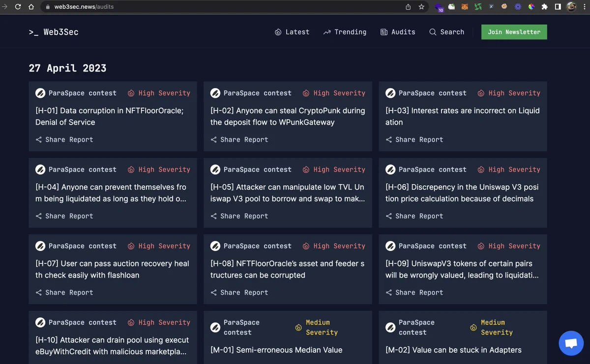The height and width of the screenshot is (364, 590).
Task: Click ParaSpace logo icon on M-01 card
Action: tap(215, 327)
